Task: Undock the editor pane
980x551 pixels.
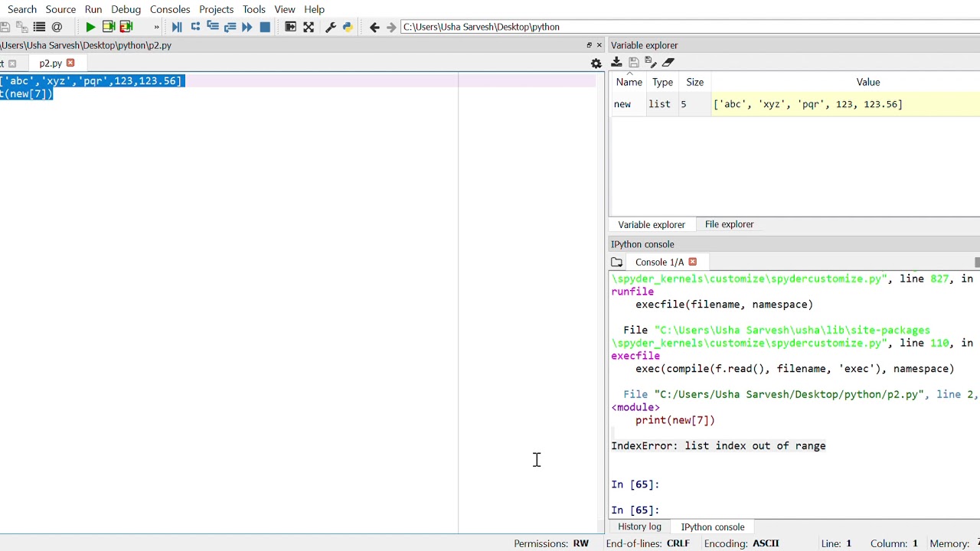Action: coord(589,45)
